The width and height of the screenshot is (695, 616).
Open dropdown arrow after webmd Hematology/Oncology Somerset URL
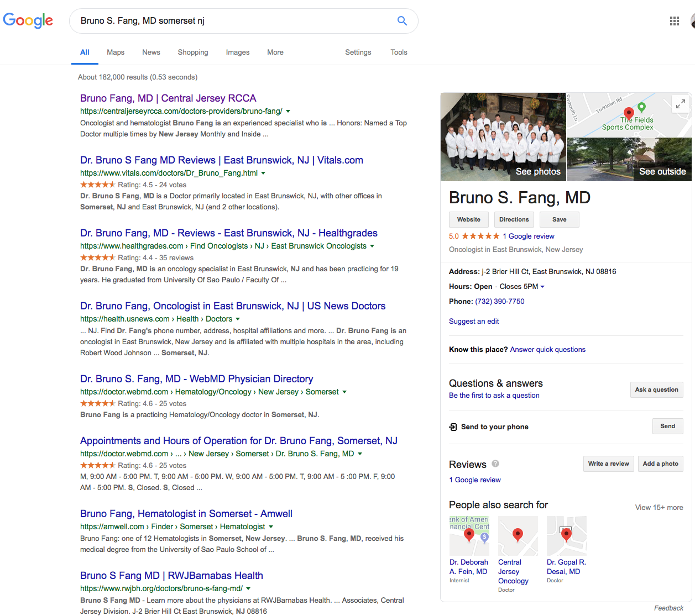point(344,392)
